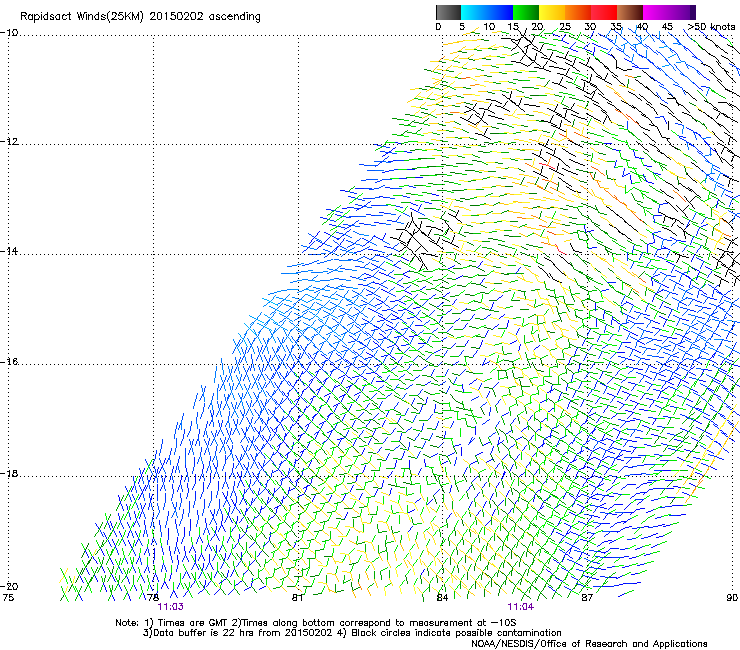Click the '0' label under the color scale
This screenshot has height=650, width=740.
(x=438, y=27)
